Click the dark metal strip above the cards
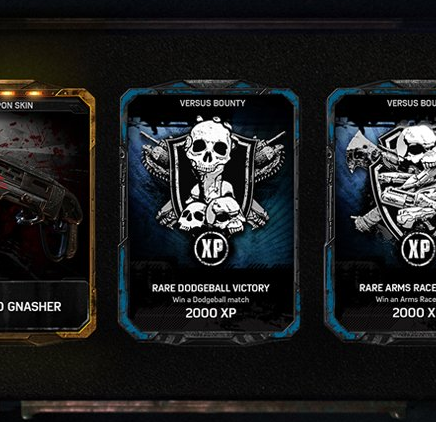Screen dimensions: 436x422 213,24
